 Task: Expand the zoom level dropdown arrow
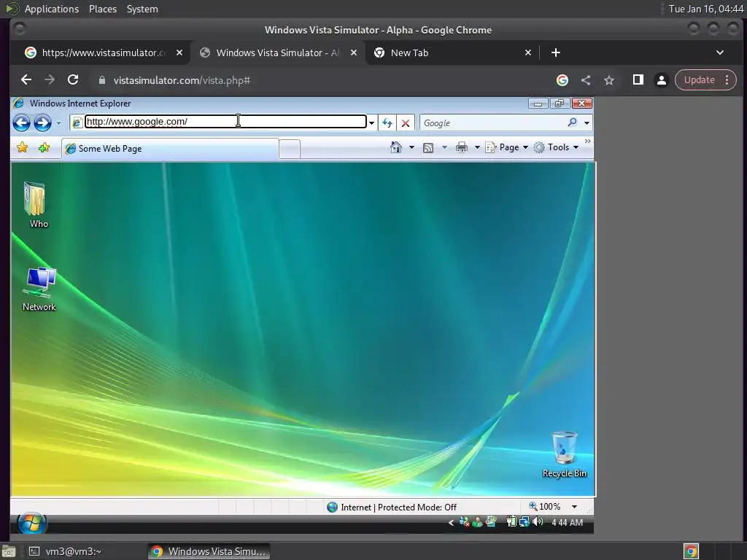tap(575, 507)
